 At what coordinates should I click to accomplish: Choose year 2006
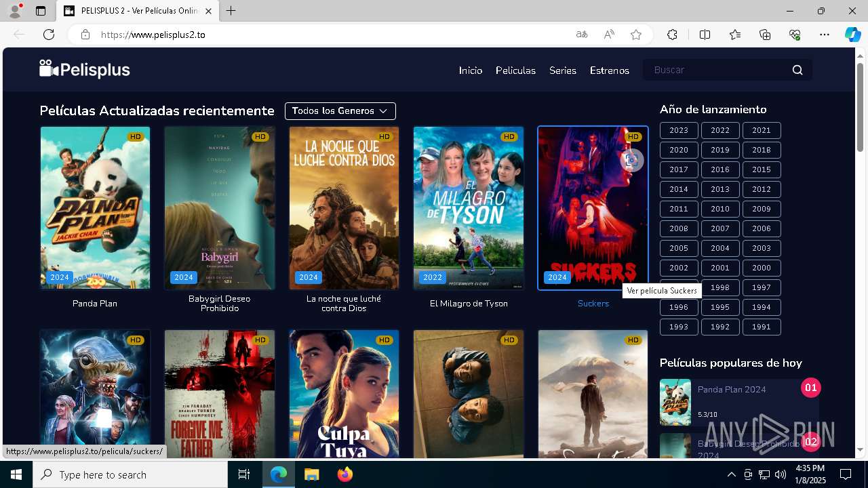point(762,228)
